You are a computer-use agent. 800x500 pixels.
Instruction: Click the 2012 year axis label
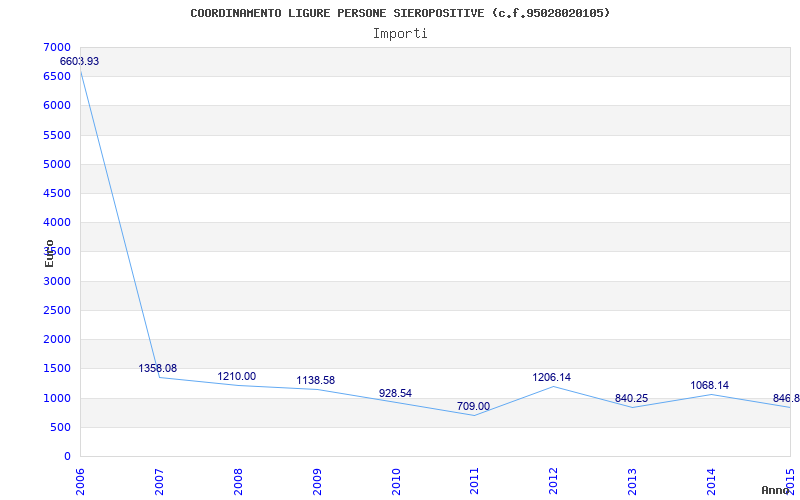click(554, 482)
